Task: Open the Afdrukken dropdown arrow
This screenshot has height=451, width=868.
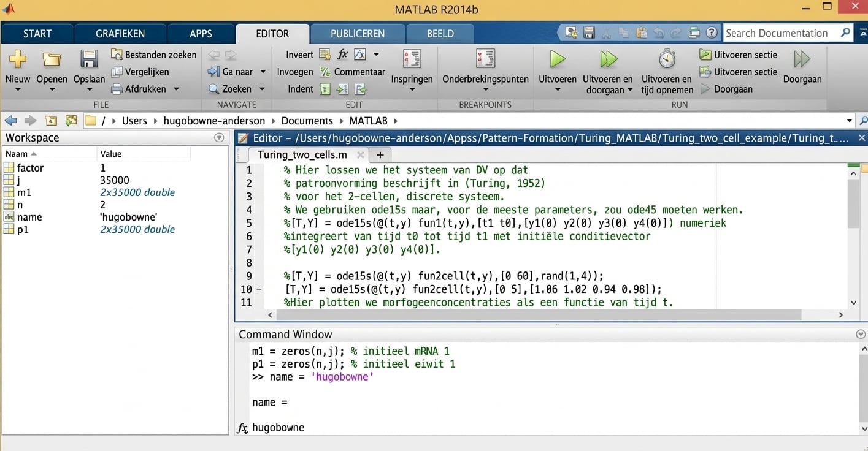Action: click(x=177, y=89)
